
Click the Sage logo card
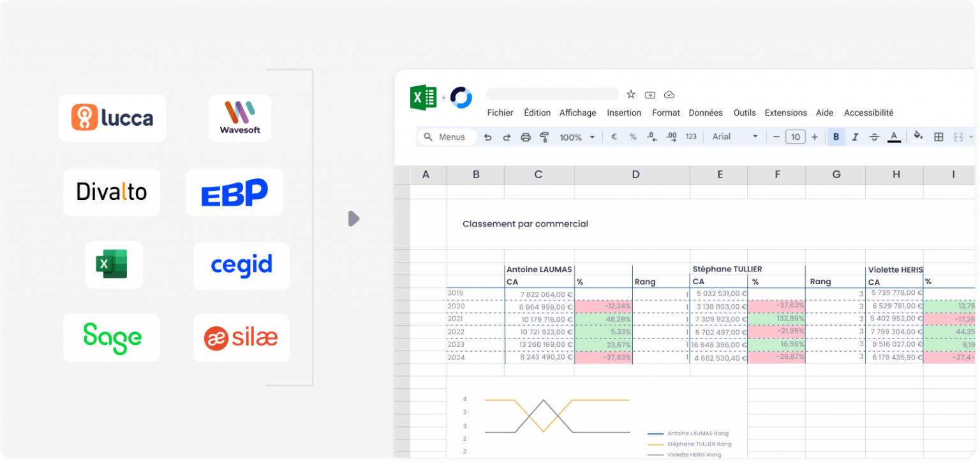[112, 338]
